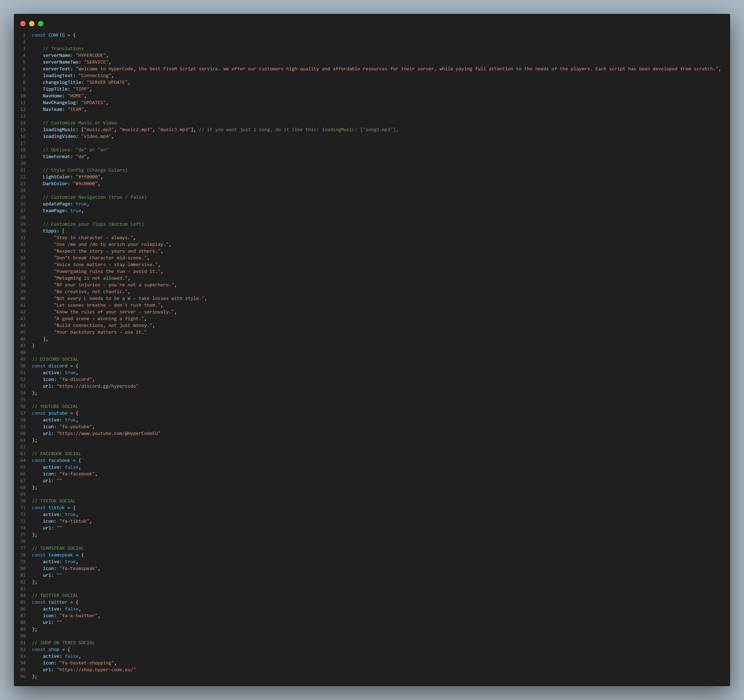744x700 pixels.
Task: Click the "music3.mp3" array entry
Action: pyautogui.click(x=174, y=130)
